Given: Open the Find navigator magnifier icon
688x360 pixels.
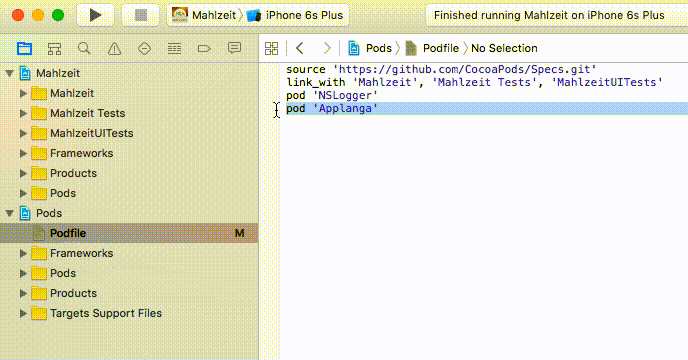Looking at the screenshot, I should 84,48.
